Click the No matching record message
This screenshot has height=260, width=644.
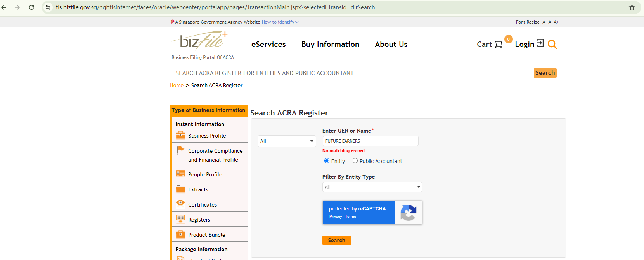pyautogui.click(x=344, y=151)
